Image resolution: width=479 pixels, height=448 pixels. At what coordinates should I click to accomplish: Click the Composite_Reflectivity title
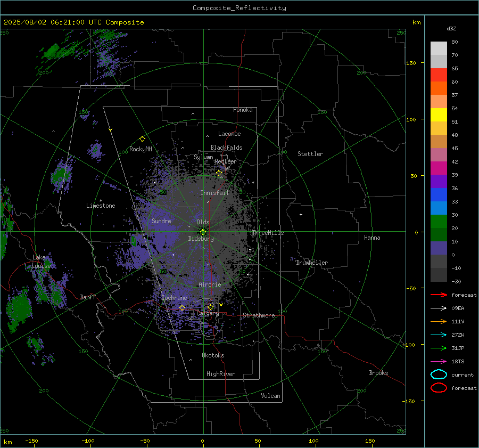(x=240, y=8)
